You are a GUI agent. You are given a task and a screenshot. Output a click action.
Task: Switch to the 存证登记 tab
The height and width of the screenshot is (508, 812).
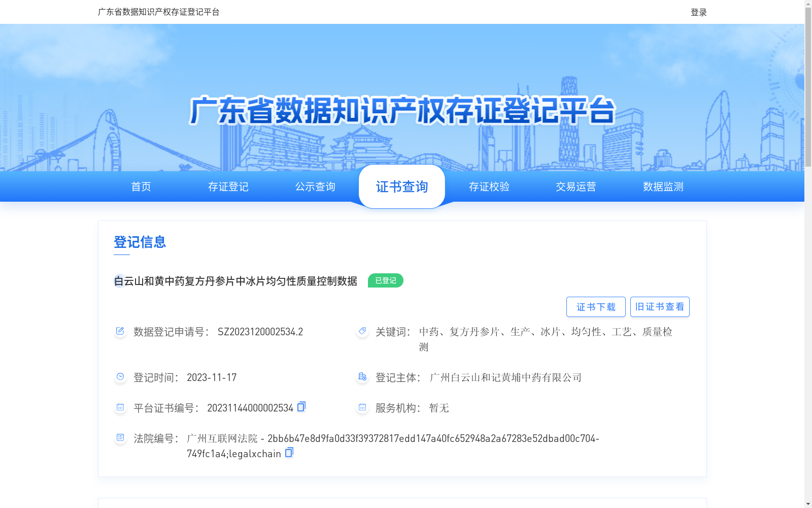tap(228, 186)
